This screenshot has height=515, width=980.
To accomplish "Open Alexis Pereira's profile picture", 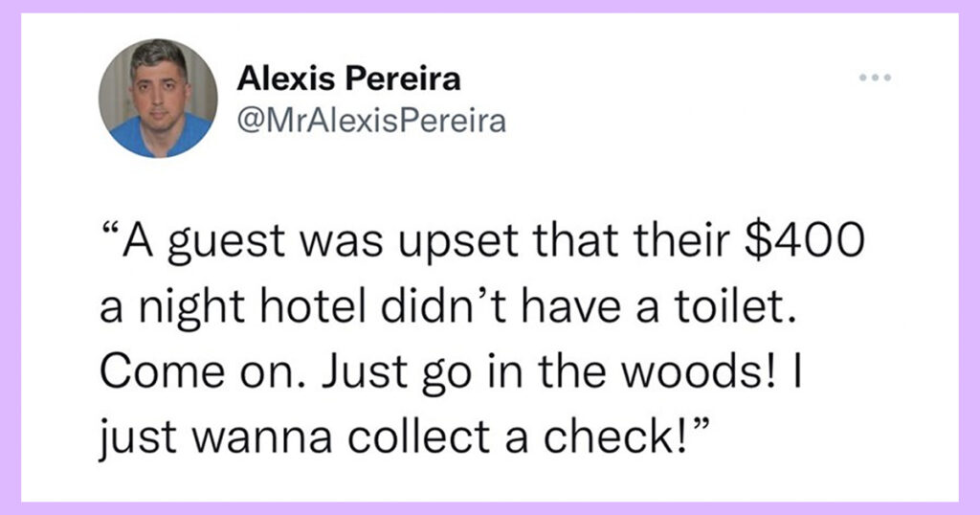I will pyautogui.click(x=158, y=99).
